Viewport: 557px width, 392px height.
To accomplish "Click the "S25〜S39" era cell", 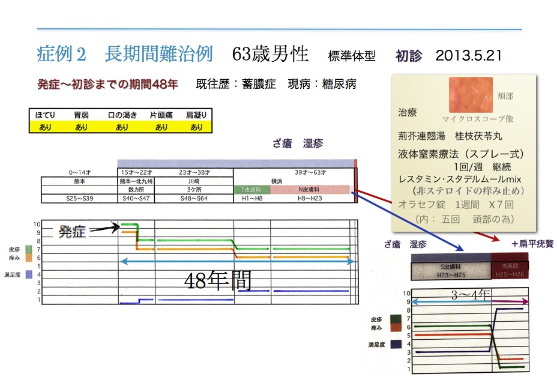I will coord(80,198).
